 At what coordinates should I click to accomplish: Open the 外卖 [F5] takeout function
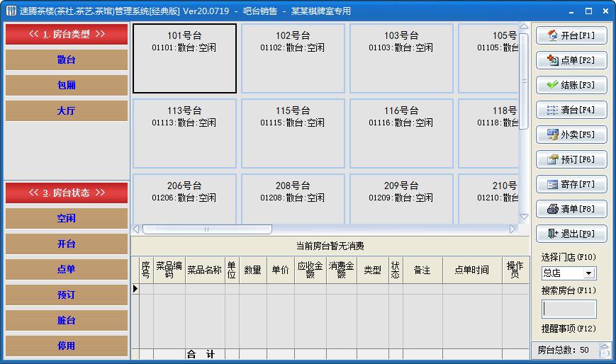[571, 135]
